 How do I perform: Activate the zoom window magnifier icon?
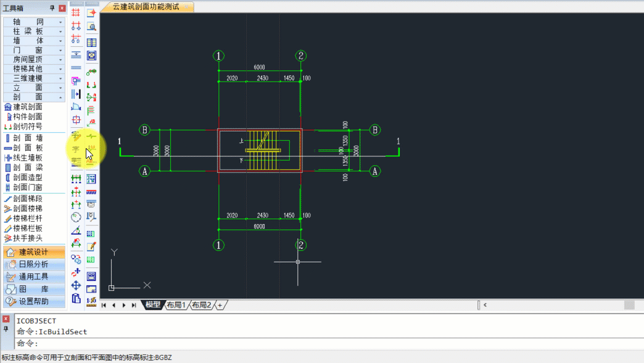point(91,27)
